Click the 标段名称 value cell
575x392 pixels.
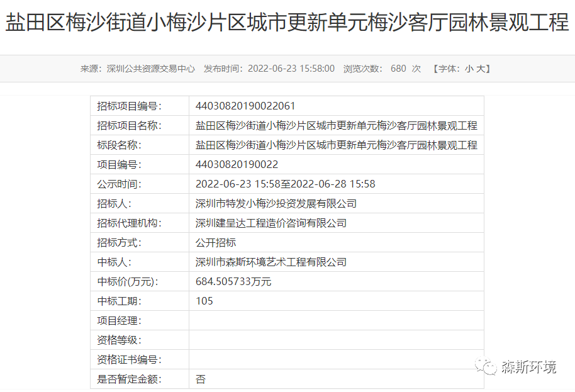(x=336, y=145)
